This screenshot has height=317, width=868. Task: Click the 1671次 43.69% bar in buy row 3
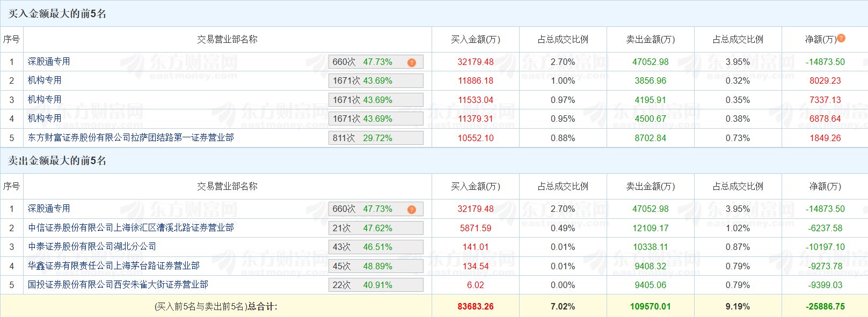[376, 100]
